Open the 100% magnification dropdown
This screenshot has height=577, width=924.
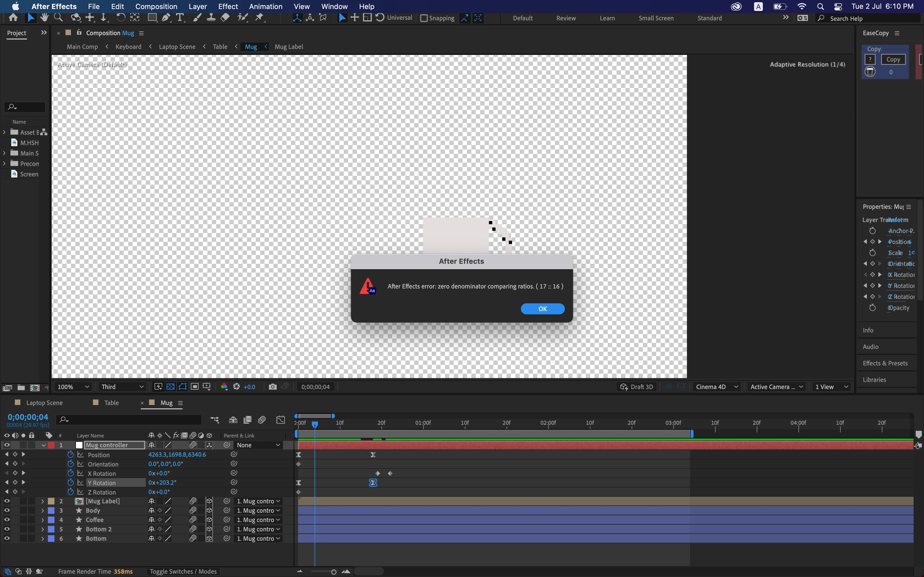pyautogui.click(x=73, y=387)
